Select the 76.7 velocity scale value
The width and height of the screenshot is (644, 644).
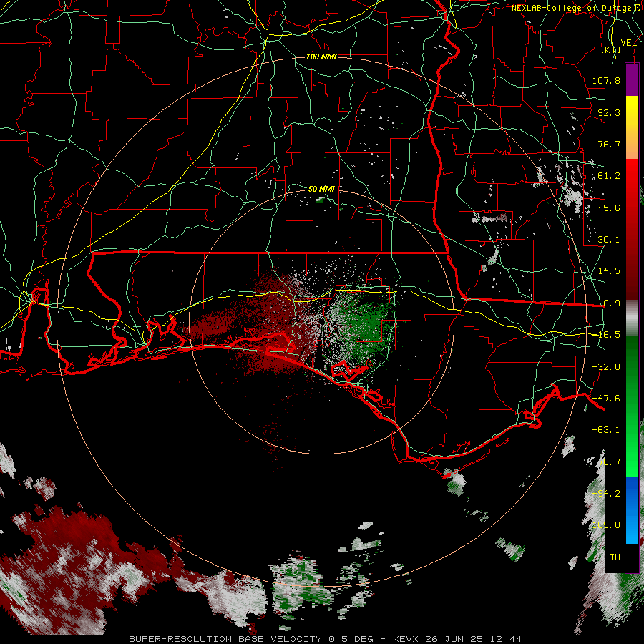609,144
